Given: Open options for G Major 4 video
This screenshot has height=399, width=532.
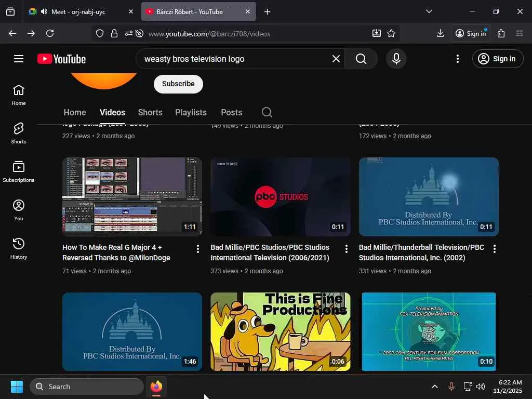Looking at the screenshot, I should (x=198, y=249).
